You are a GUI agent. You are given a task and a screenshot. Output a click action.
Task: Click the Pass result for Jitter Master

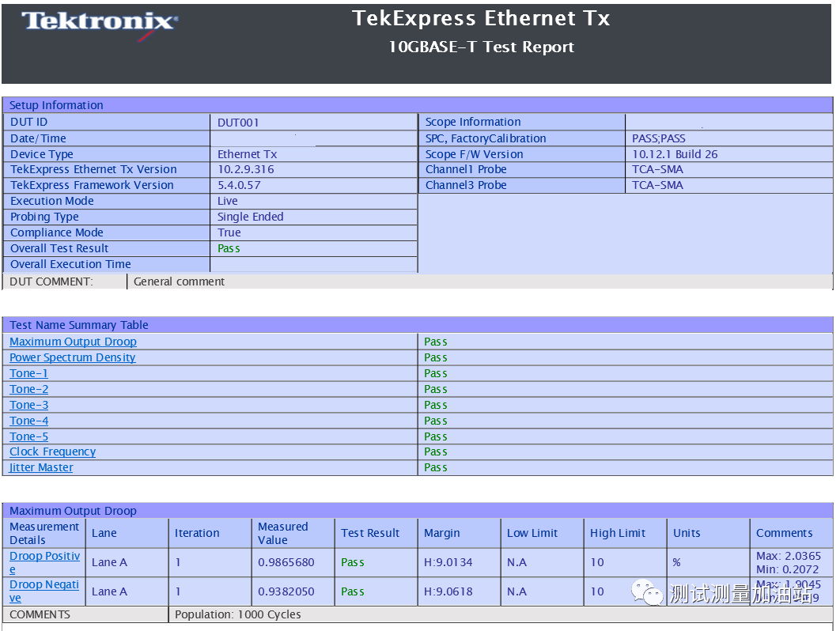tap(436, 467)
